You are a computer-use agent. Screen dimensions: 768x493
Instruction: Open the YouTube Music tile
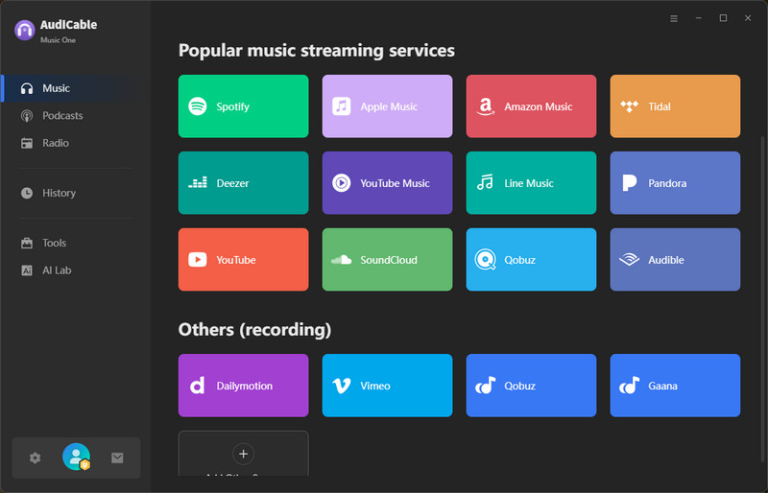point(387,183)
